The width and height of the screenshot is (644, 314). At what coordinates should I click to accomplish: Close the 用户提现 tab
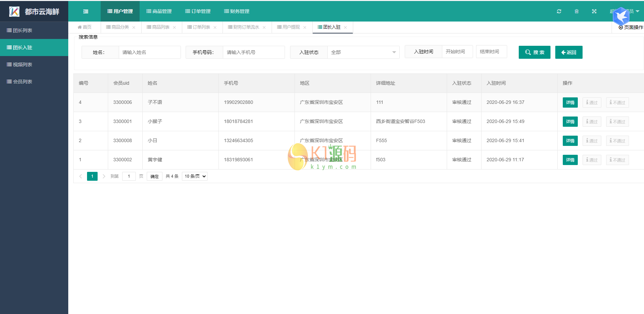305,27
